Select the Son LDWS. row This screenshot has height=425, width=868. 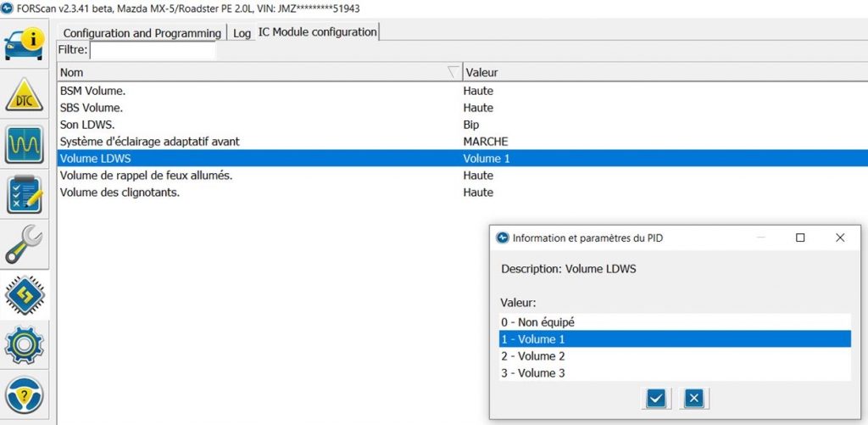coord(462,125)
